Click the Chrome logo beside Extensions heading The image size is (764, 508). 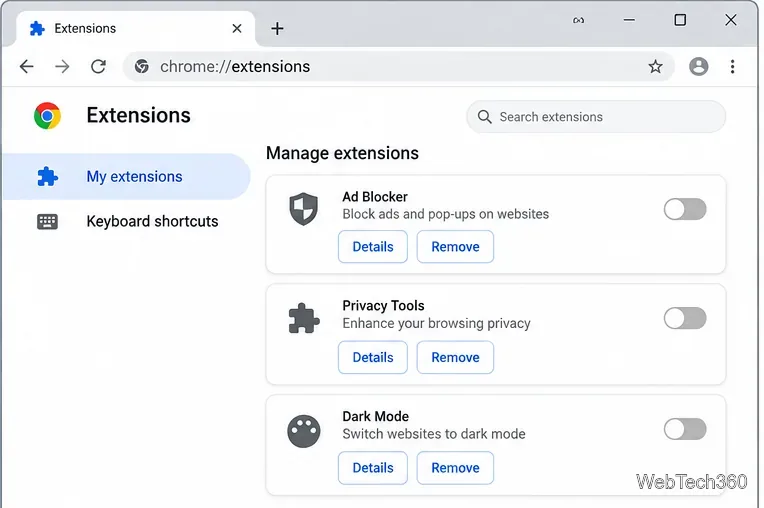click(x=47, y=115)
